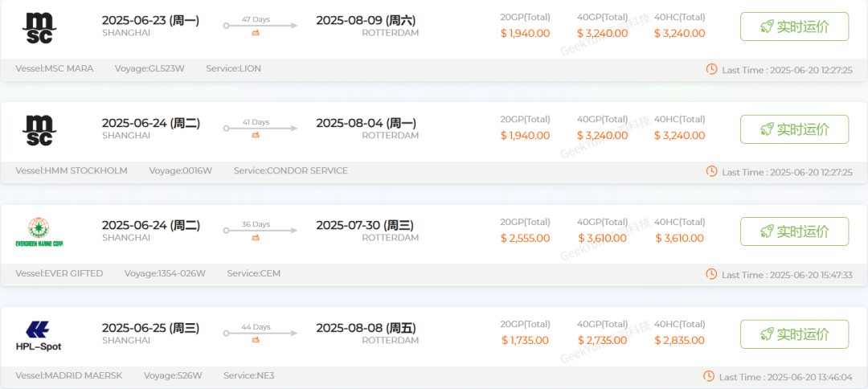Open 实时运价 for the HMM STOCKHOLM sailing
This screenshot has height=389, width=868.
[x=794, y=129]
